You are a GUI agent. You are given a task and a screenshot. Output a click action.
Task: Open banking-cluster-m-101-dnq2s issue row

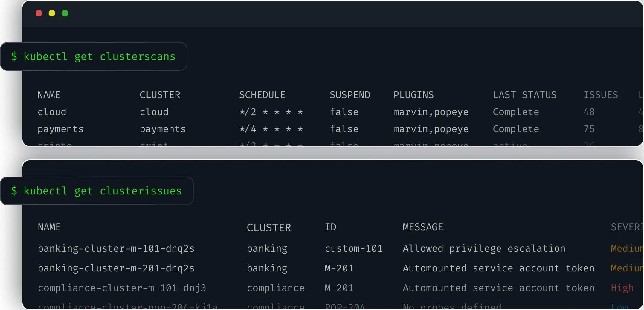coord(116,248)
